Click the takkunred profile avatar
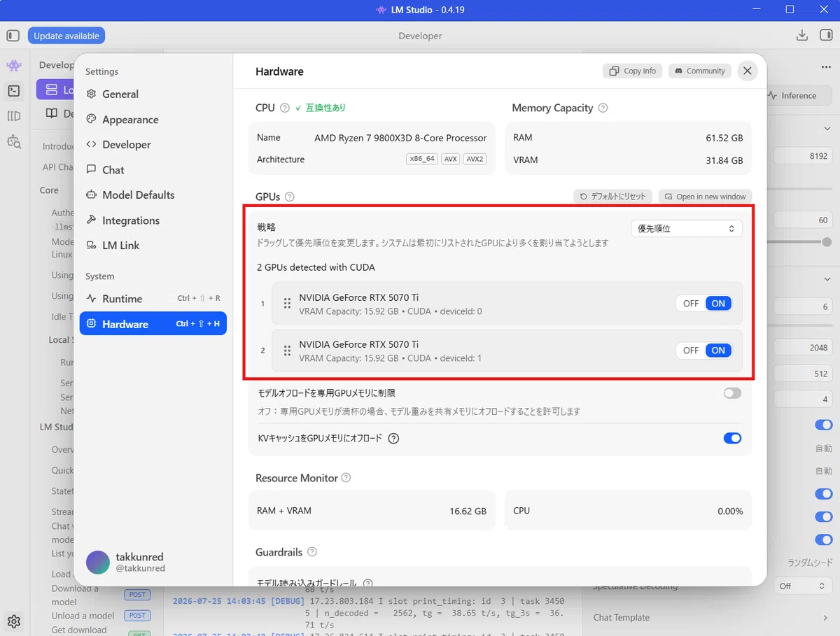The width and height of the screenshot is (840, 636). 98,563
